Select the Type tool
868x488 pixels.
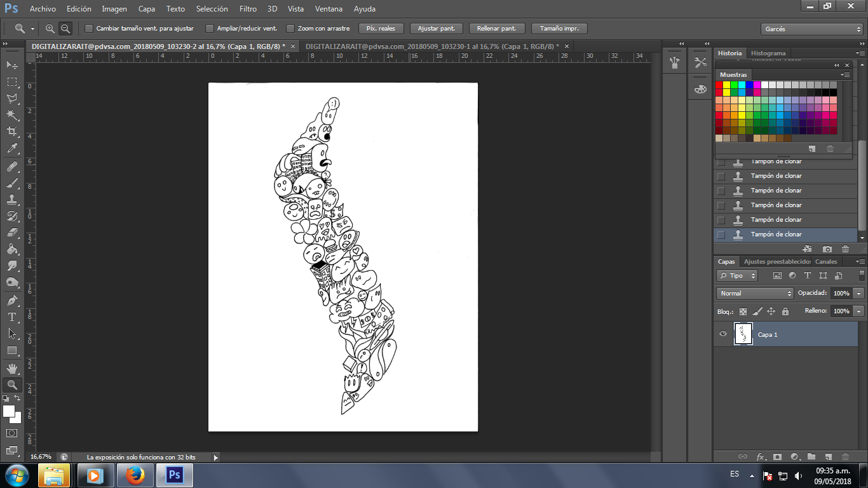click(x=12, y=316)
